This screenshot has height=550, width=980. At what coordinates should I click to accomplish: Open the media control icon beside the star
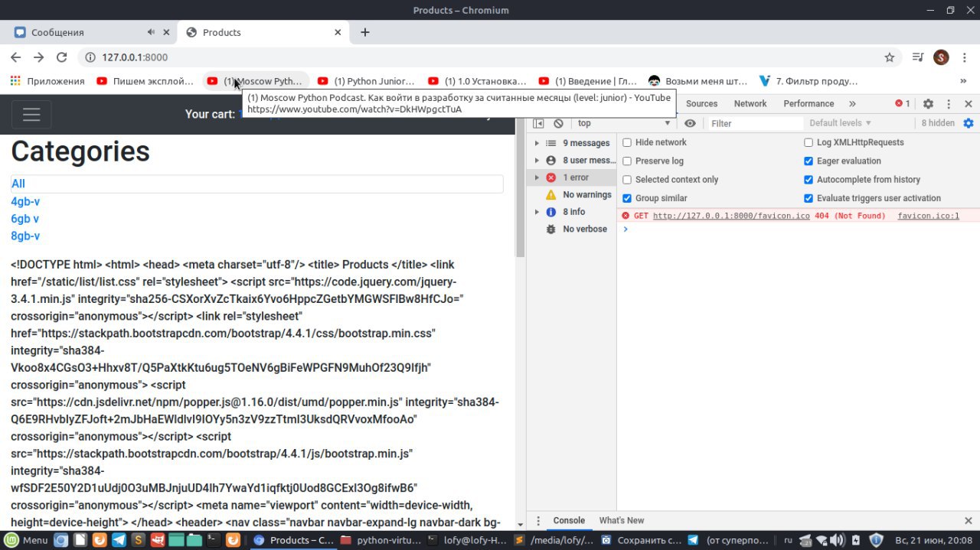(918, 57)
